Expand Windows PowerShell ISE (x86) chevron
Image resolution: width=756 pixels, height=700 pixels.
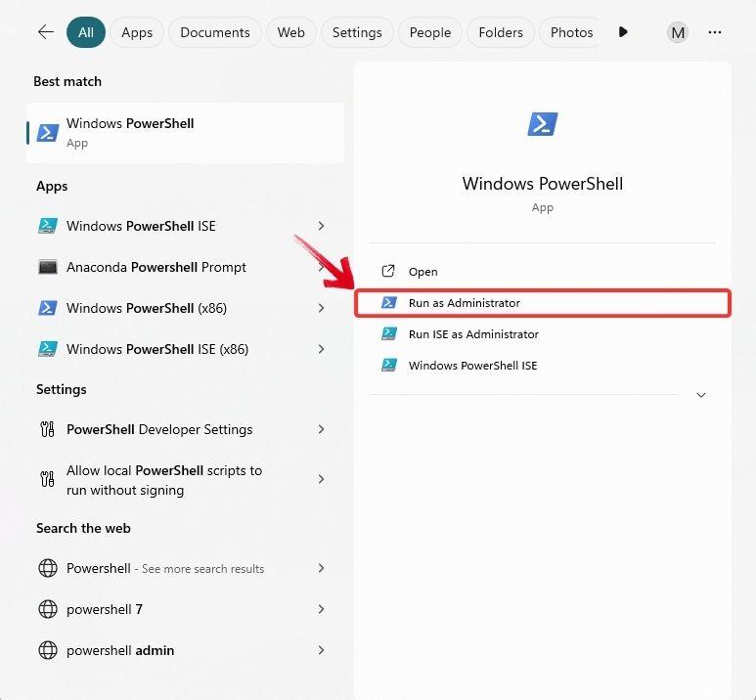[321, 349]
